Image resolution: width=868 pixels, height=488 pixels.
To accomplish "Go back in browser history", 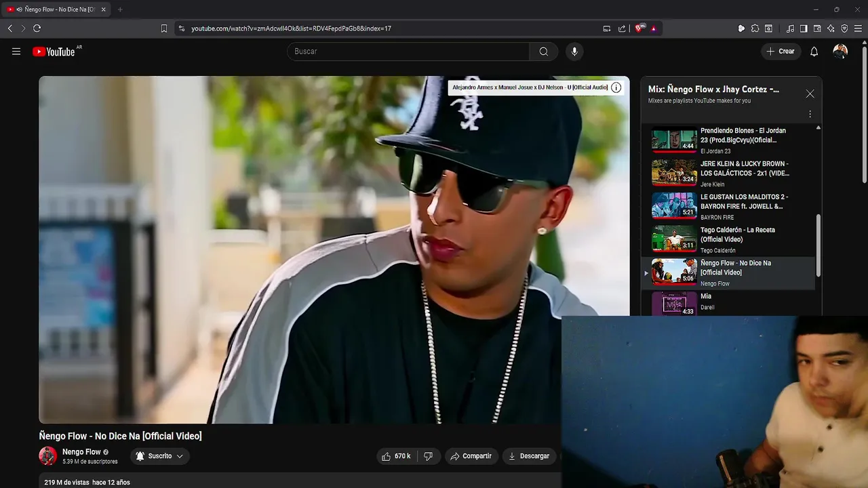I will point(9,28).
